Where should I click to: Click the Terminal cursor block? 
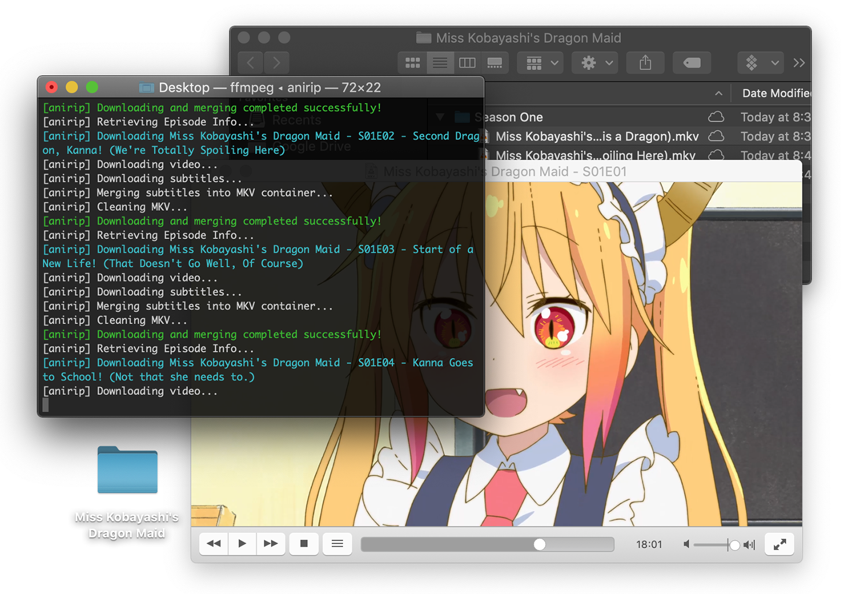click(46, 405)
